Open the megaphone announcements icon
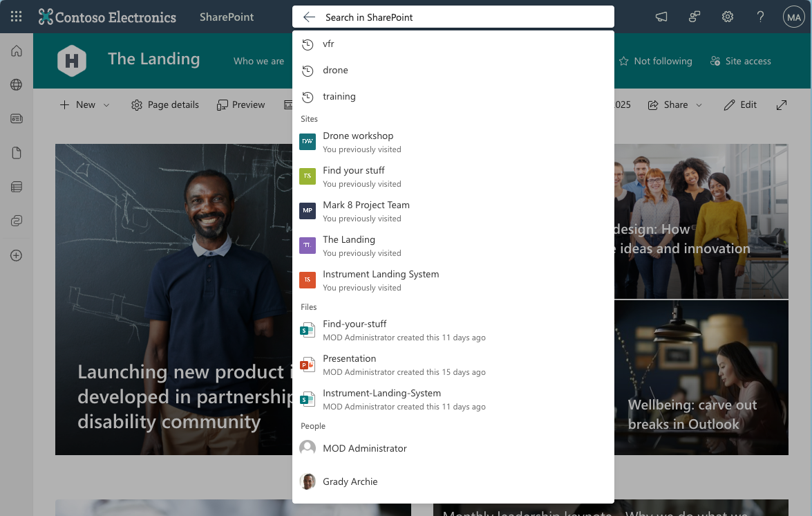This screenshot has width=812, height=516. [x=661, y=17]
